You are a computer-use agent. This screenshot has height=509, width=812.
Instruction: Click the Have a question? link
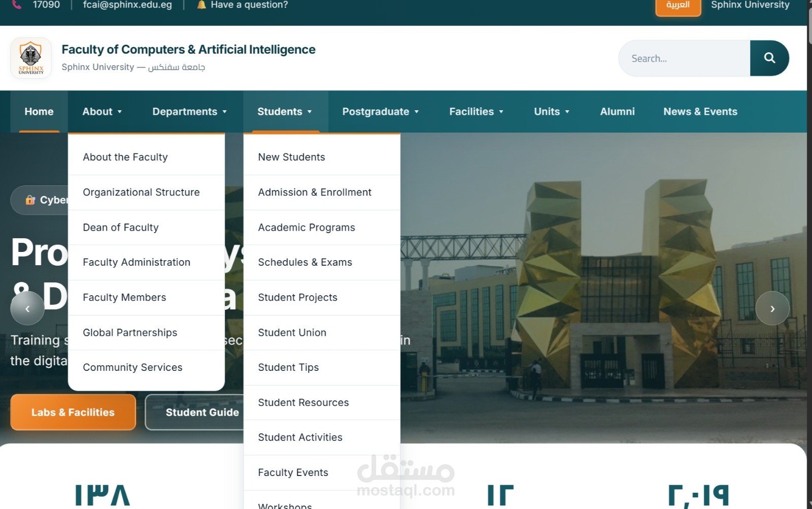249,5
